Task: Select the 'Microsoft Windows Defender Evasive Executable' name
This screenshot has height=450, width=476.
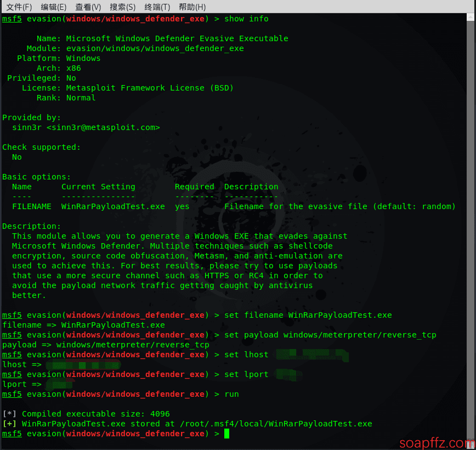Action: click(x=177, y=38)
